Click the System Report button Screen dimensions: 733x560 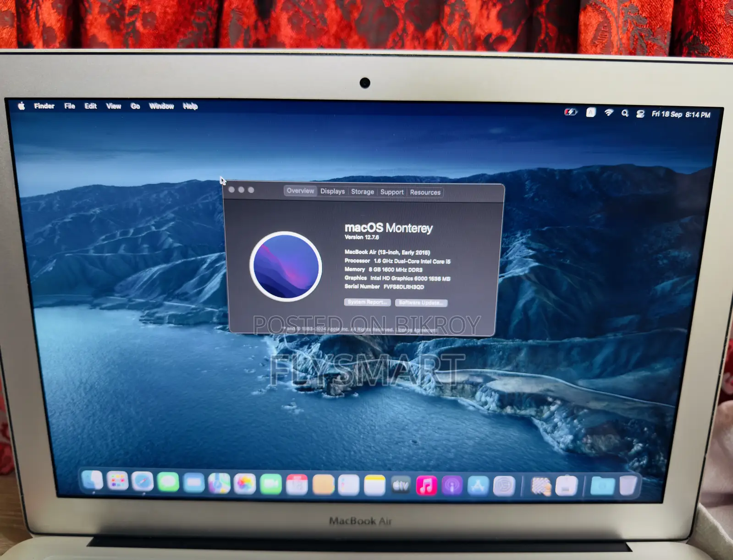(x=367, y=302)
